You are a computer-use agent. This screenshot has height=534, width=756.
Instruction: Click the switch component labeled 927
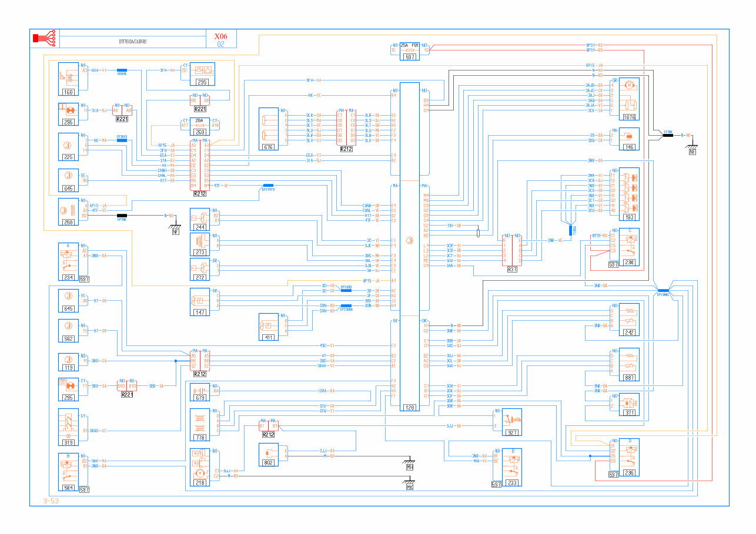point(513,422)
